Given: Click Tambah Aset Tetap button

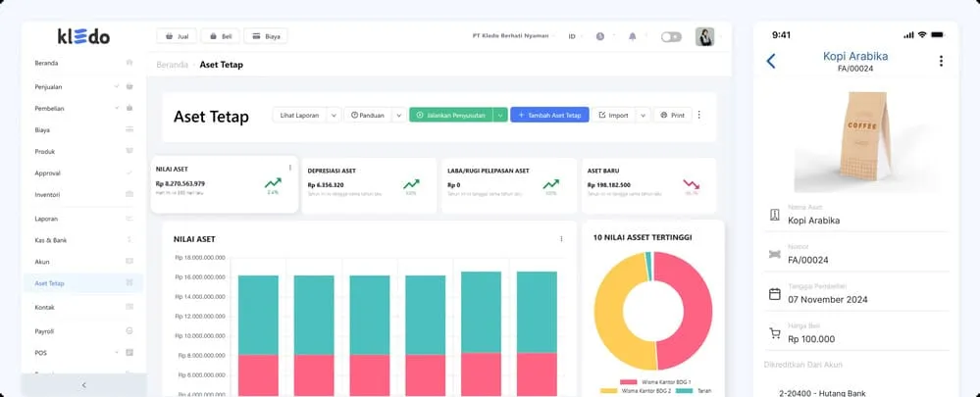Looking at the screenshot, I should [549, 115].
